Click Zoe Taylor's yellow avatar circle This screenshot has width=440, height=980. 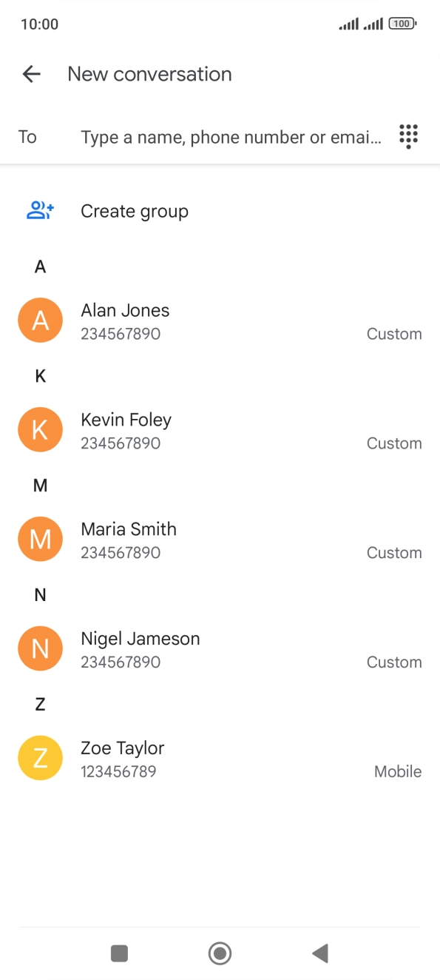40,757
